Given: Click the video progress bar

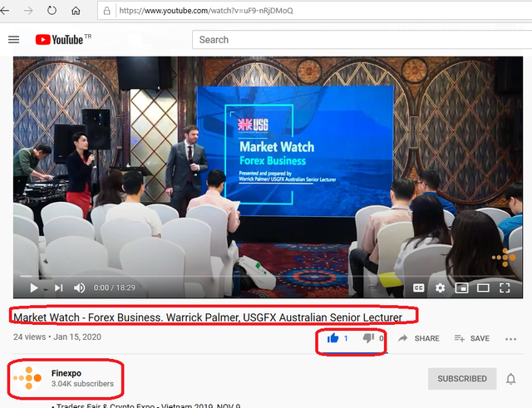Looking at the screenshot, I should [268, 277].
